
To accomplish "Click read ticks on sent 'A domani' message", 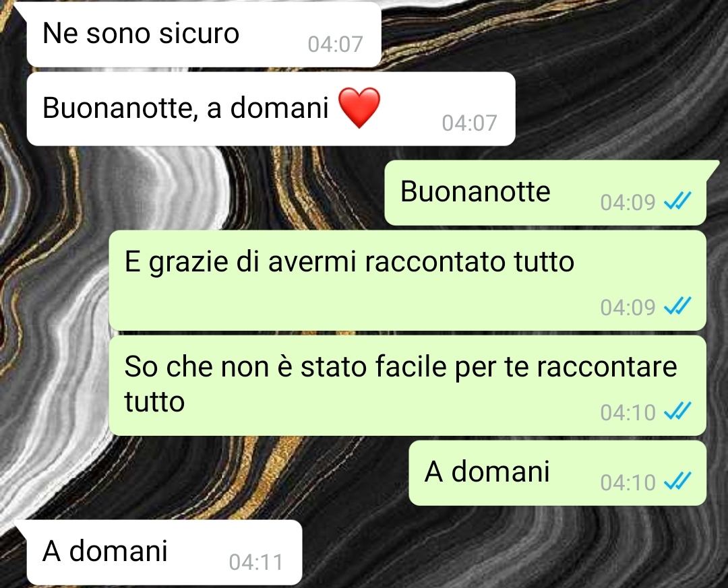I will point(678,482).
